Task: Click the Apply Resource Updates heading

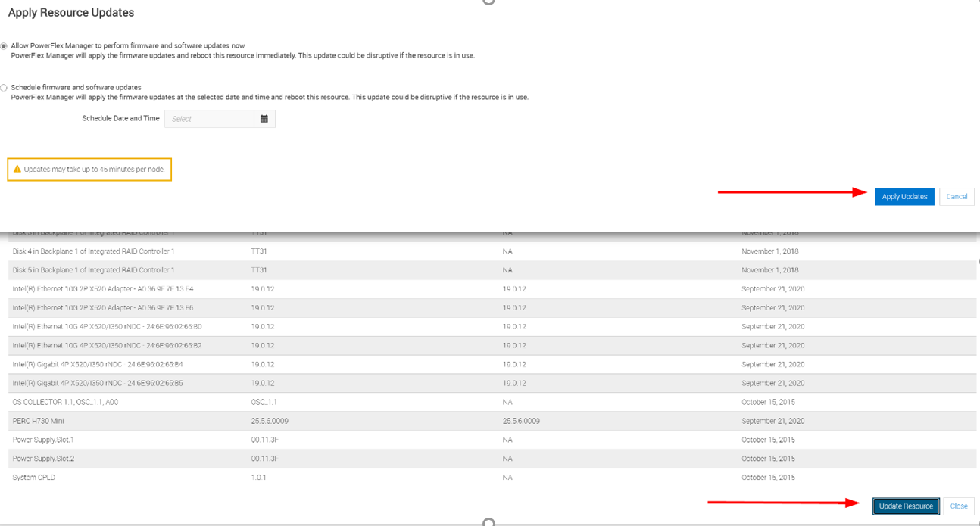Action: (x=70, y=12)
